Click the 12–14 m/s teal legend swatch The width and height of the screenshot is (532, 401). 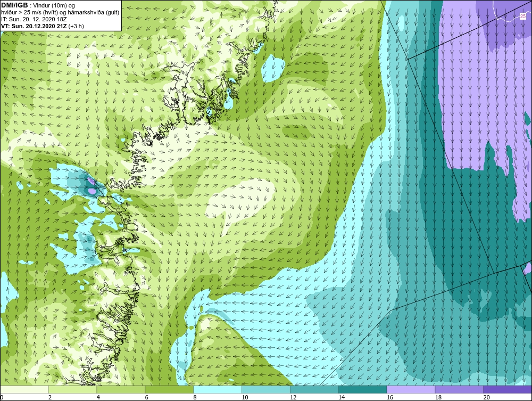click(x=314, y=389)
